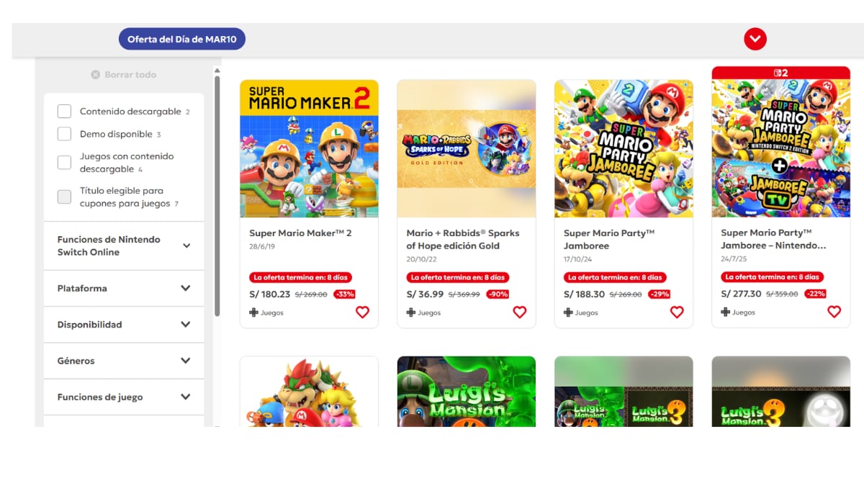Click the Juegos plus icon under Super Mario Party Jamboree

[567, 312]
